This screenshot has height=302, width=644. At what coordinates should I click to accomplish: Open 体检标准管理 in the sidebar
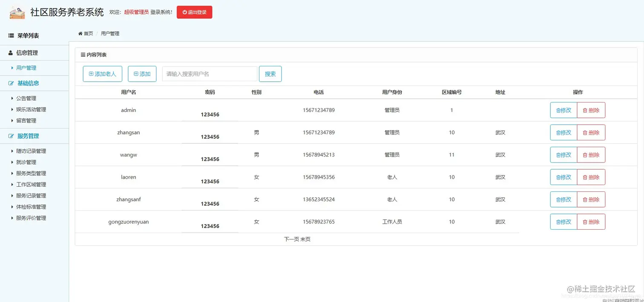click(x=31, y=207)
